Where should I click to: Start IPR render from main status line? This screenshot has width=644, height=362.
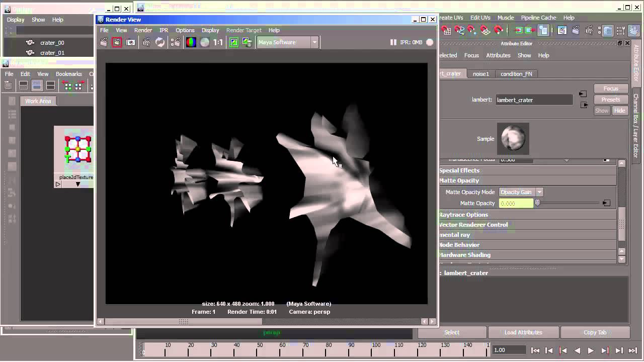point(589,30)
